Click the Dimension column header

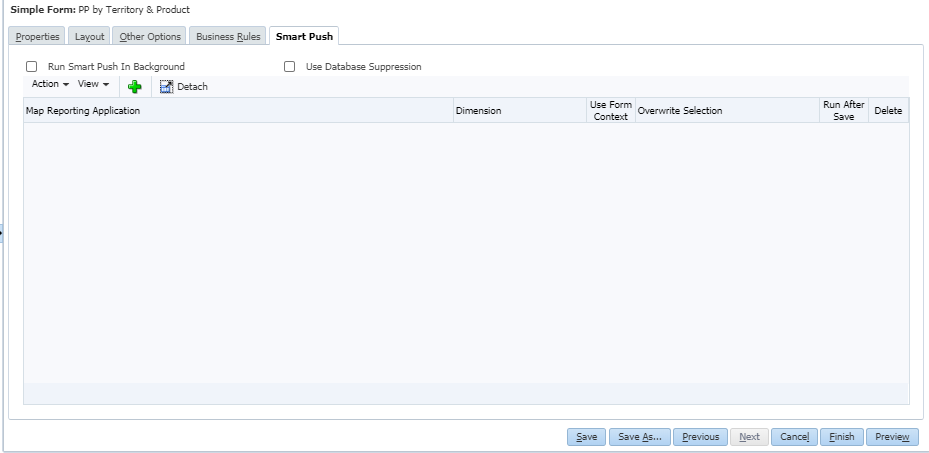(478, 111)
